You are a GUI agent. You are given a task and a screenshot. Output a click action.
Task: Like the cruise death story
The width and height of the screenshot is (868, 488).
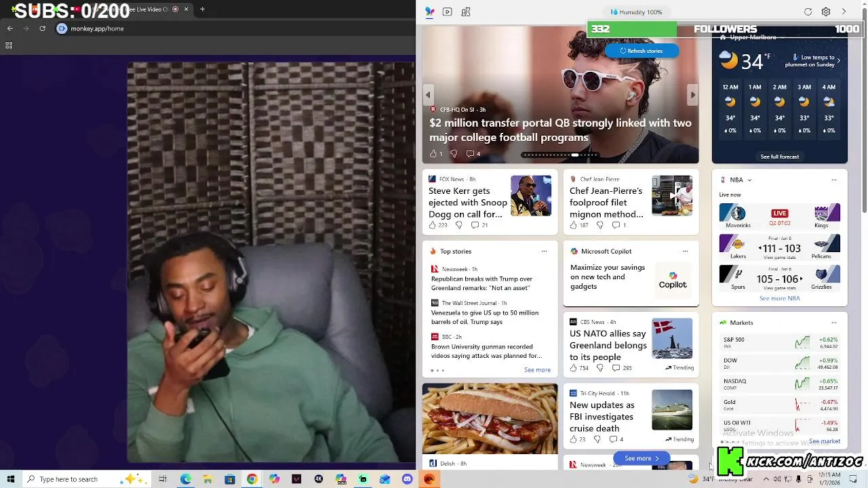click(x=574, y=439)
